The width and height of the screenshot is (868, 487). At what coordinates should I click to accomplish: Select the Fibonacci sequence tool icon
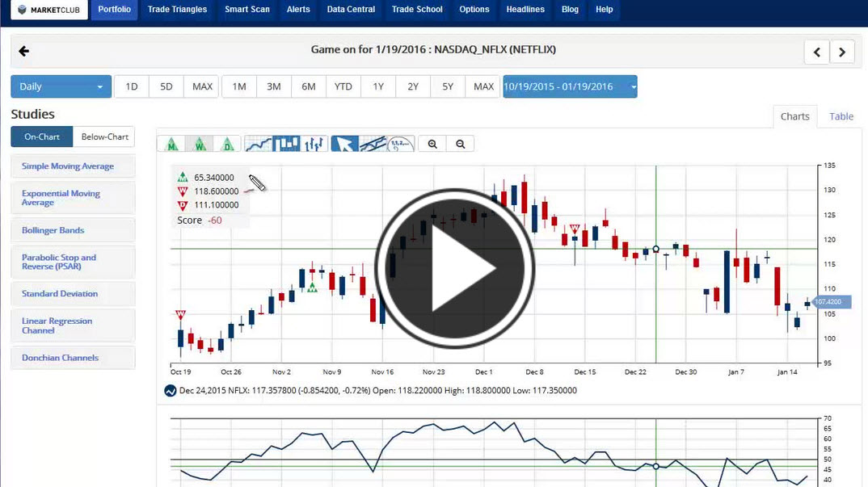point(400,144)
